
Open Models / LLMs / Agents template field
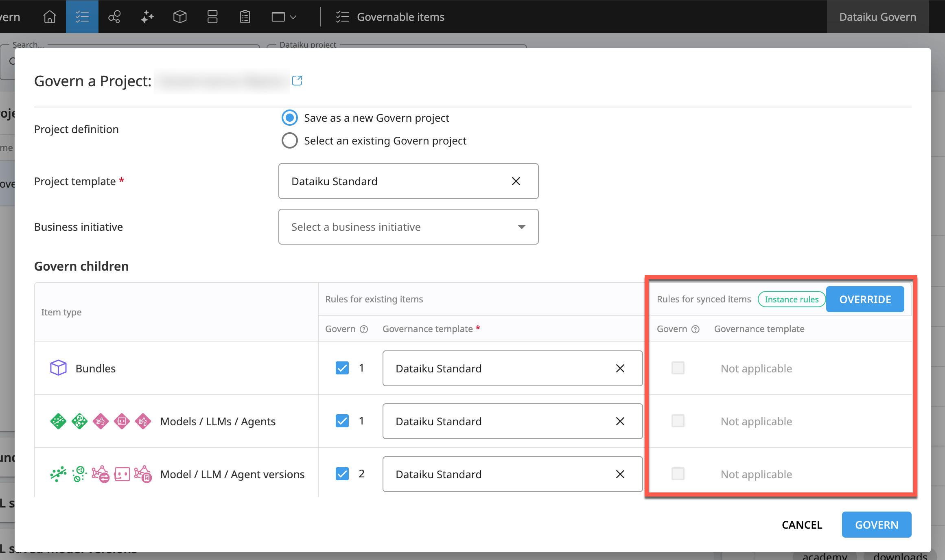(512, 421)
